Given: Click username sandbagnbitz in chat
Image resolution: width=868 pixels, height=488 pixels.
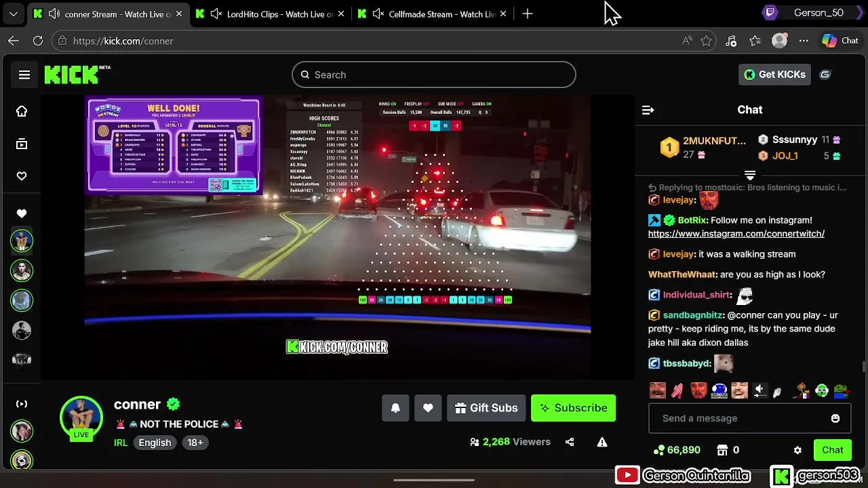Looking at the screenshot, I should click(692, 315).
